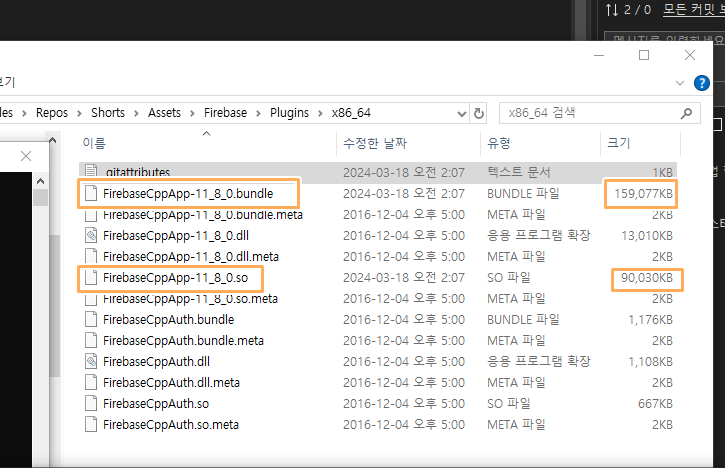Select the .gitattributes file icon

coord(91,171)
